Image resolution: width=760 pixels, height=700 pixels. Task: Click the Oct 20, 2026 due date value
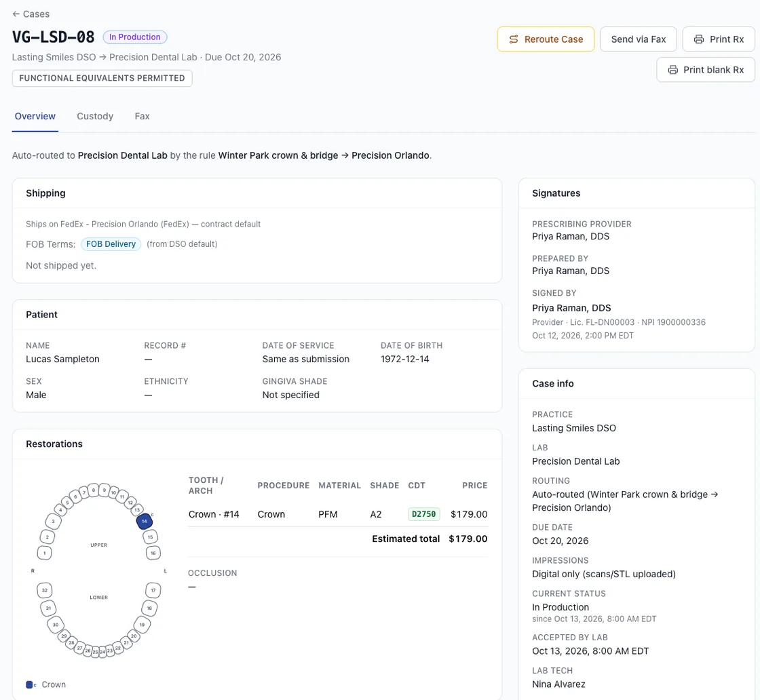click(x=560, y=541)
